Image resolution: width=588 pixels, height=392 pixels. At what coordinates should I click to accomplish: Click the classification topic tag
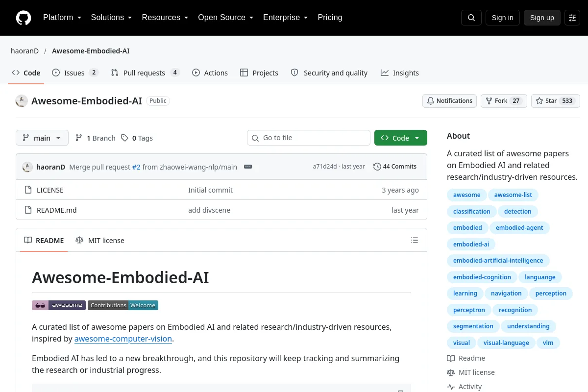(472, 212)
